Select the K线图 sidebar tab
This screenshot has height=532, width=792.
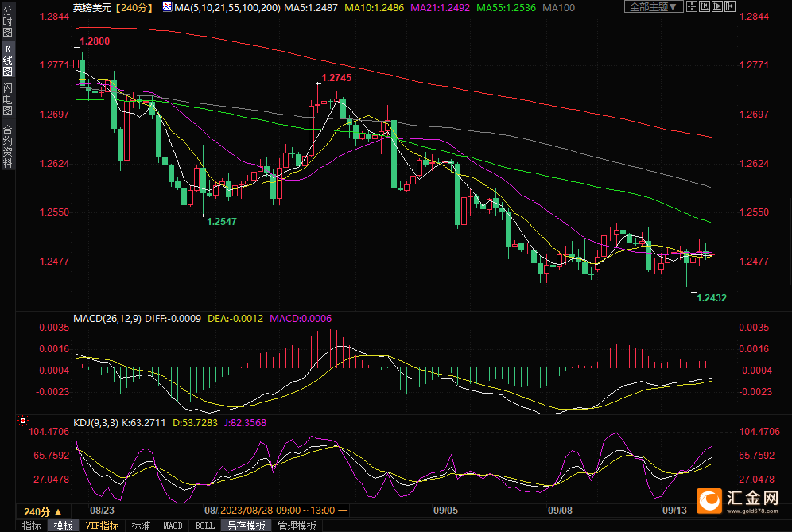pyautogui.click(x=7, y=61)
